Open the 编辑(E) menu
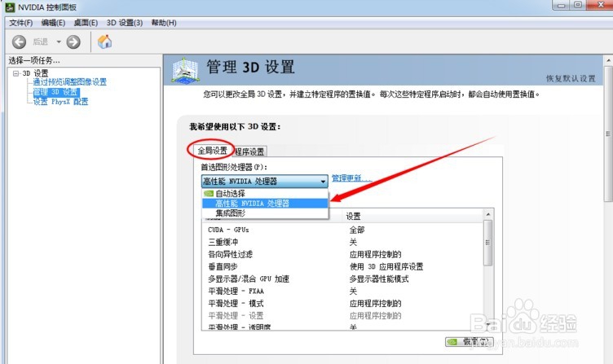 (53, 23)
